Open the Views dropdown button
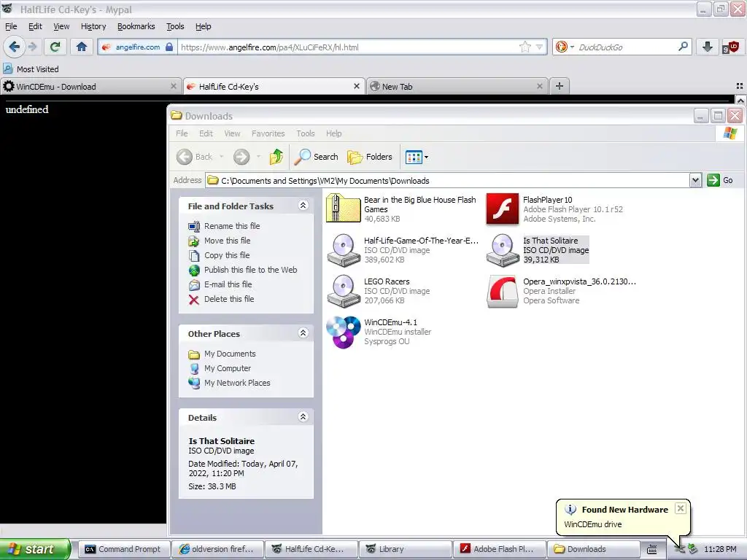747x560 pixels. point(417,157)
